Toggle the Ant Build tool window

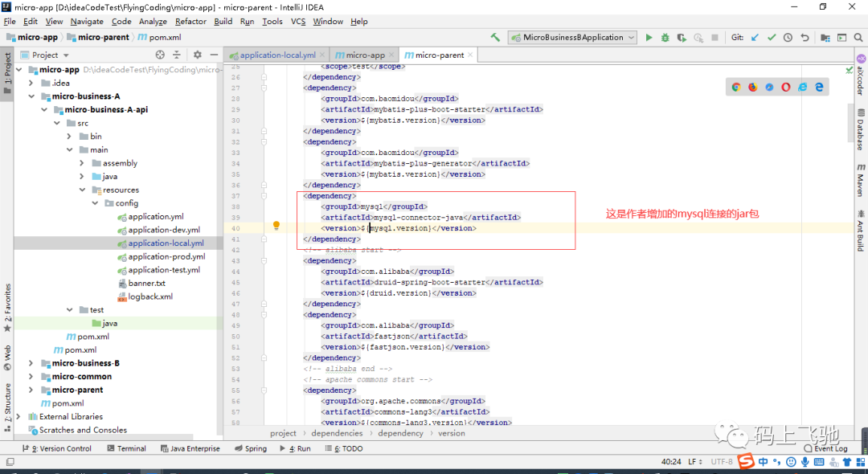pyautogui.click(x=861, y=230)
